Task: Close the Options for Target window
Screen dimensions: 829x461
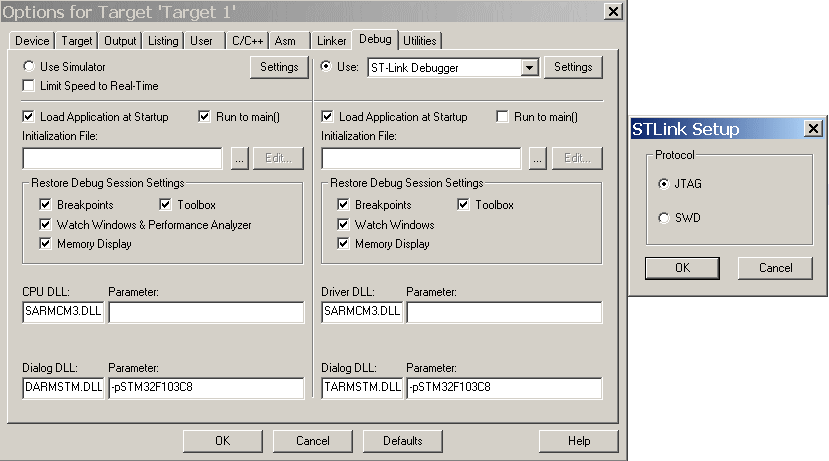Action: click(x=613, y=12)
